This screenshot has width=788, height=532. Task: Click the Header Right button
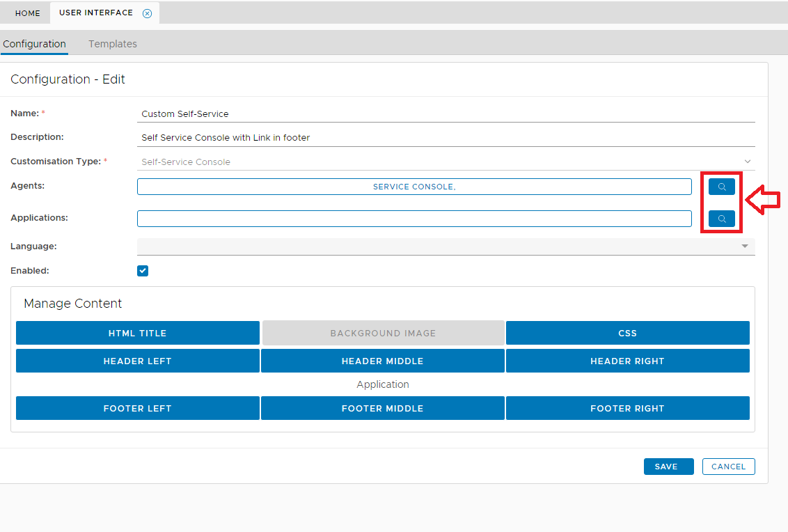point(627,361)
